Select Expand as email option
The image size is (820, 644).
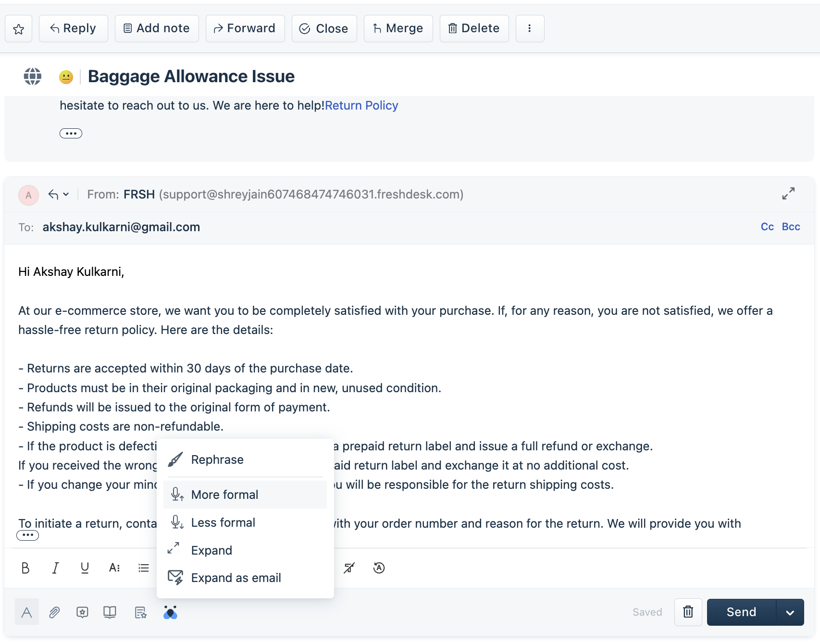(245, 578)
